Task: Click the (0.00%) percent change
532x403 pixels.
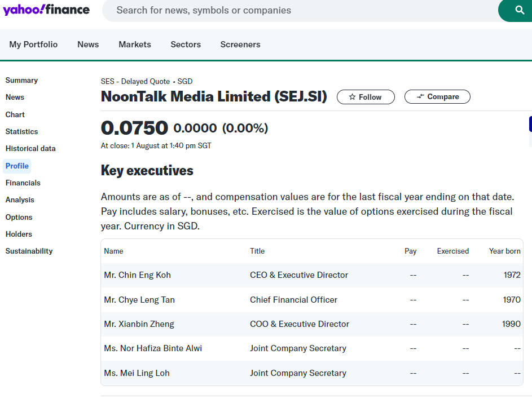Action: 245,128
